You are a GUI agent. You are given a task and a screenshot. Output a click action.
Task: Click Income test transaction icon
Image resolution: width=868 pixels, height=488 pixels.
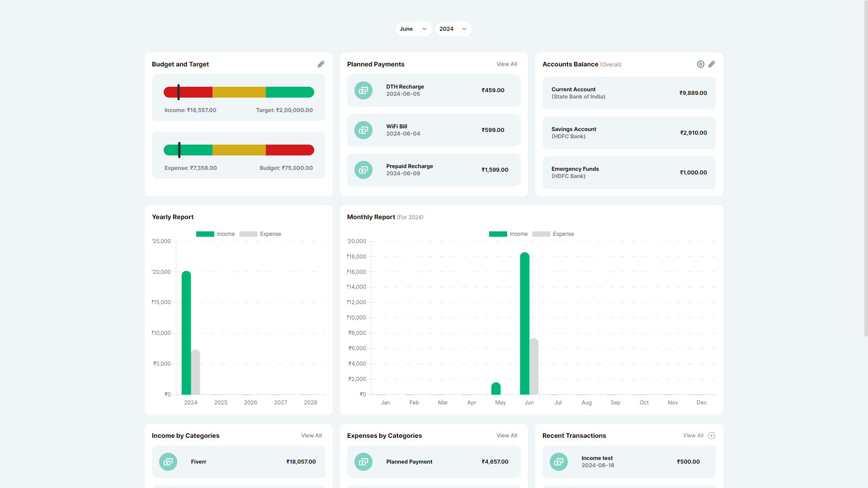559,462
